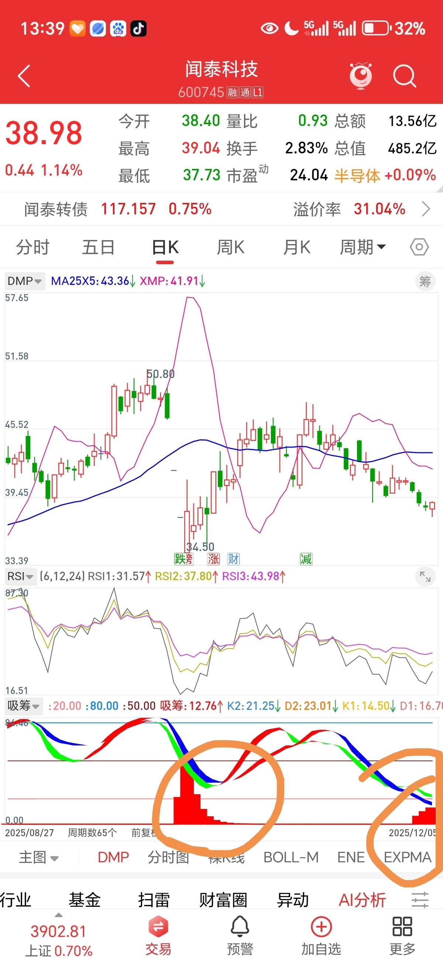The width and height of the screenshot is (443, 980).
Task: Tap the 换手 2.83% value
Action: click(x=306, y=148)
